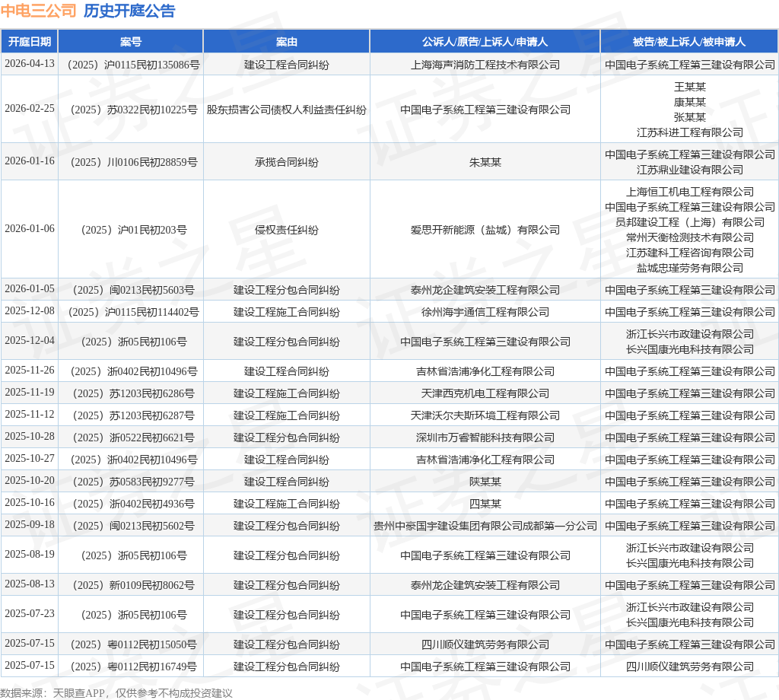
Task: Select case number 沪0115民初135086号
Action: [133, 65]
